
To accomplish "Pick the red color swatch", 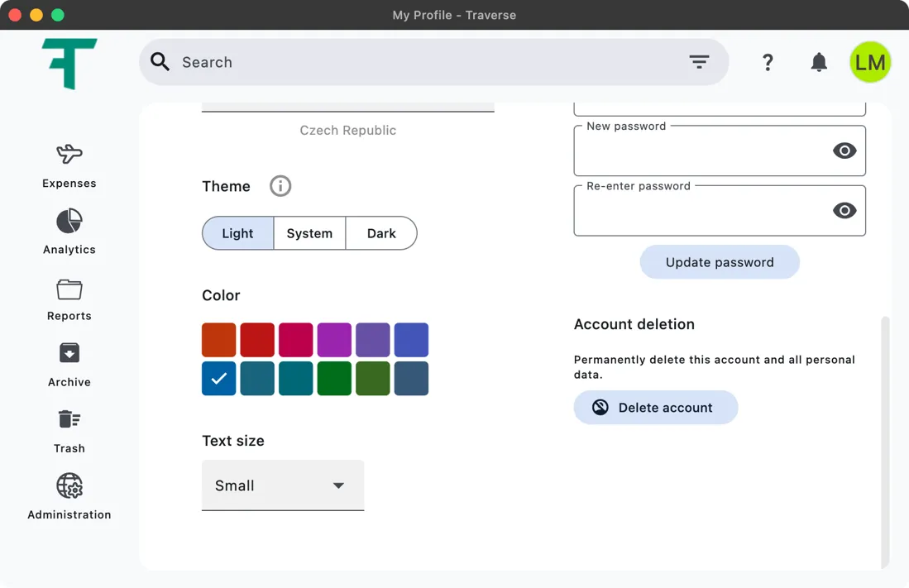I will tap(257, 340).
